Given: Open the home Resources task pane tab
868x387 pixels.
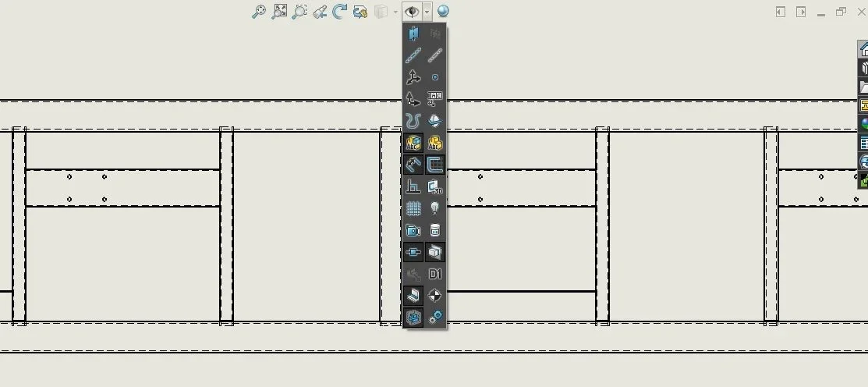Looking at the screenshot, I should [863, 49].
